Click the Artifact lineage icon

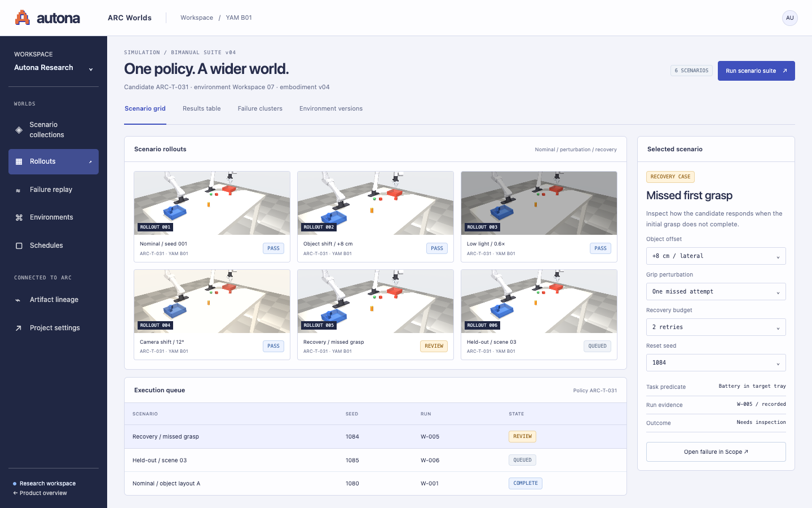pos(19,300)
